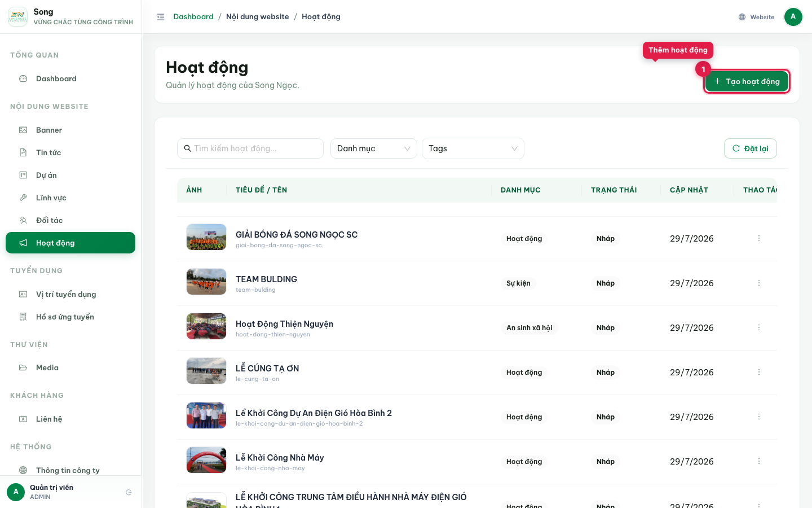Open the Website globe link
Screen dimensions: 812x508
click(756, 17)
